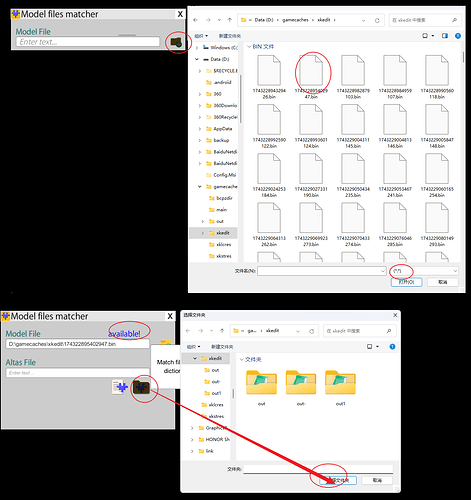Click the up-arrow navigation icon in top dialog
471x500 pixels.
[x=230, y=20]
